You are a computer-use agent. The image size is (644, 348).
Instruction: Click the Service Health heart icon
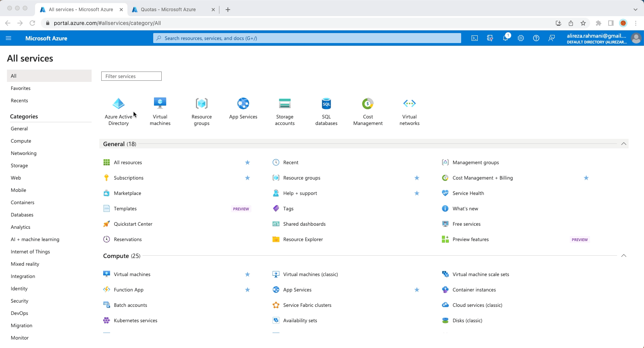[x=445, y=193]
